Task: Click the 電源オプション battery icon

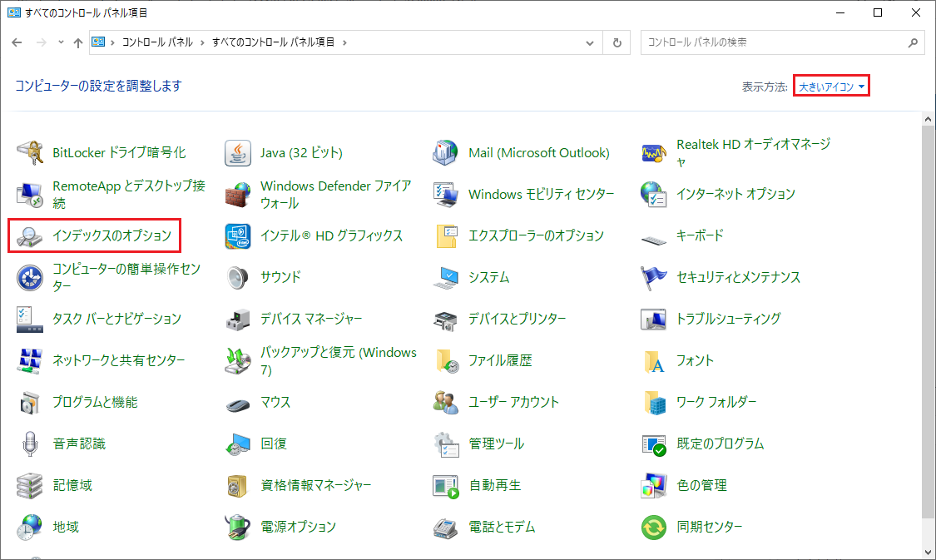Action: pos(238,527)
